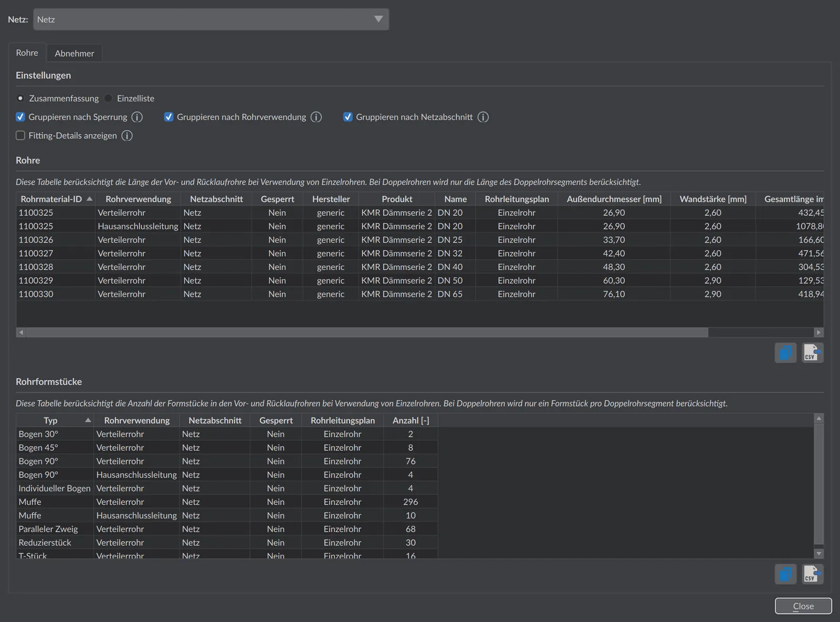Viewport: 840px width, 622px height.
Task: Sort Rohre table by Hersteller header
Action: pyautogui.click(x=331, y=199)
